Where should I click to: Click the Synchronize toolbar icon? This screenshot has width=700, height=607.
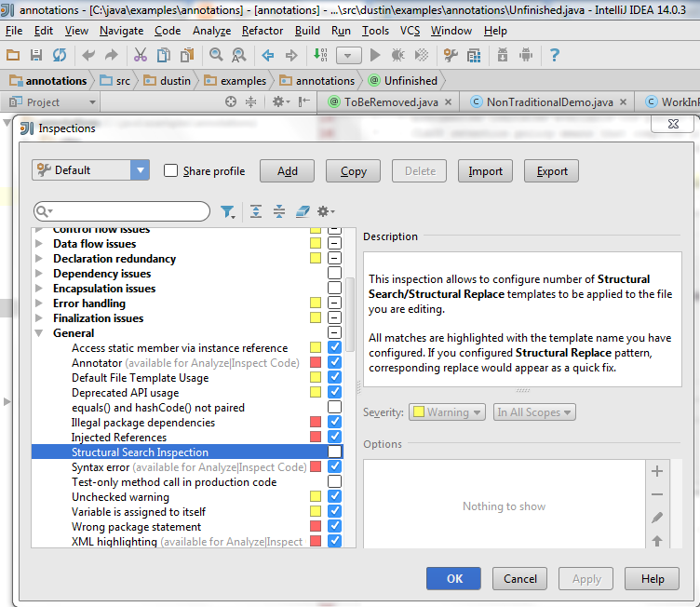60,55
